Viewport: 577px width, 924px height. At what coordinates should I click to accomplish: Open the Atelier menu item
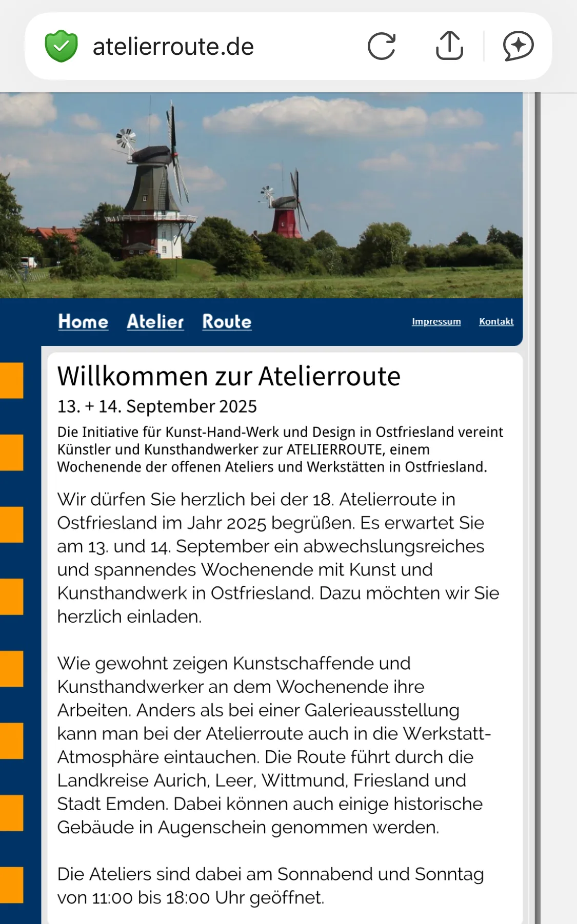tap(155, 321)
